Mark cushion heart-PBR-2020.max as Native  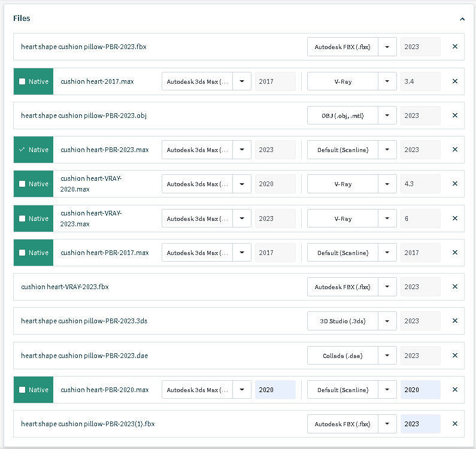coord(22,390)
